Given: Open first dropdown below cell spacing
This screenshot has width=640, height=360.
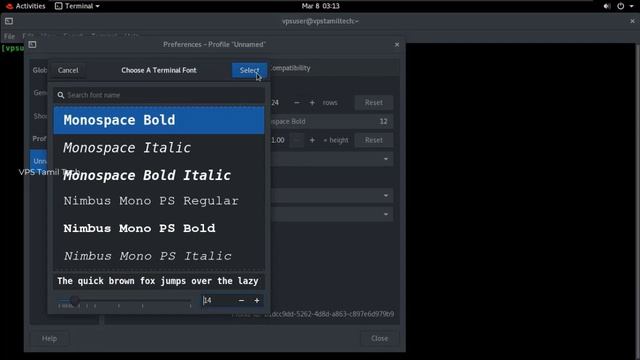Looking at the screenshot, I should 331,159.
